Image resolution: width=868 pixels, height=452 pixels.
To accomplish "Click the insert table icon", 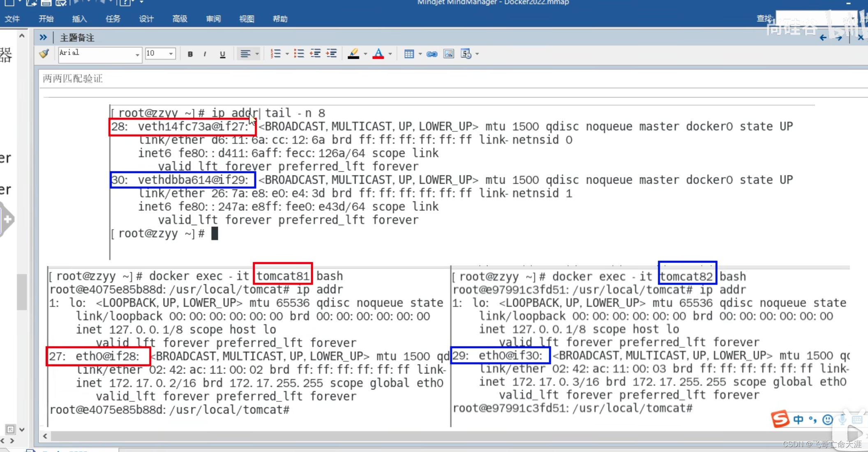I will point(408,53).
